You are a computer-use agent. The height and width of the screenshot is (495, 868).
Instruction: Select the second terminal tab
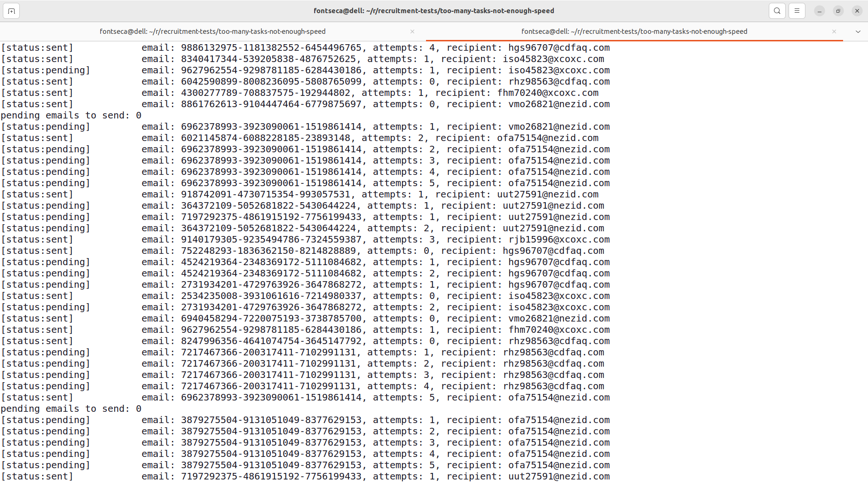click(634, 31)
